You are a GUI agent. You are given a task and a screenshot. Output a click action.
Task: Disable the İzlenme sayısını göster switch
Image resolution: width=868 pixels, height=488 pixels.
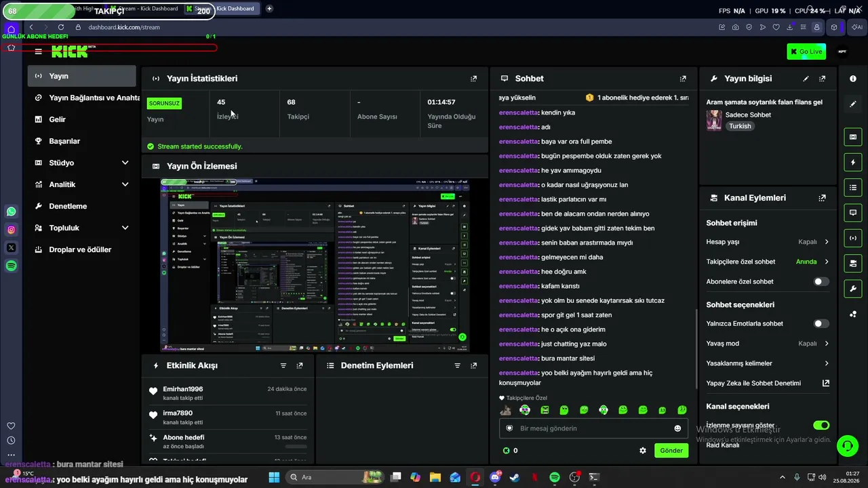(x=821, y=426)
